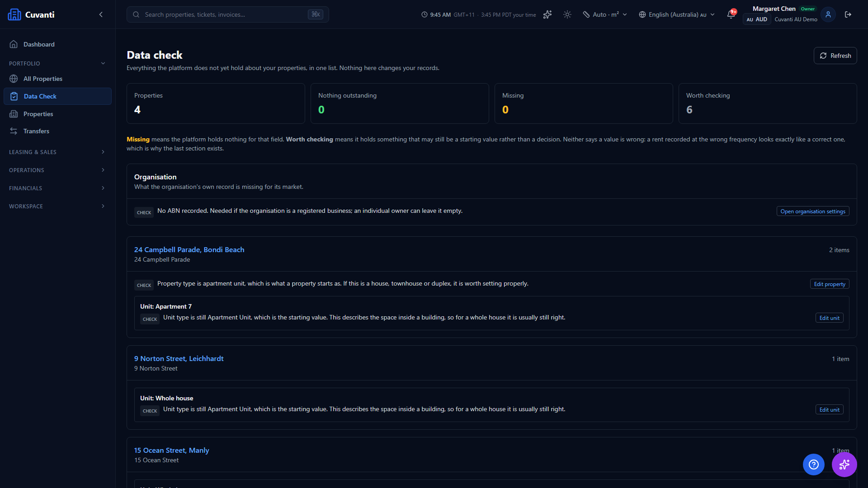Click the Missing summary card
868x488 pixels.
click(x=584, y=103)
